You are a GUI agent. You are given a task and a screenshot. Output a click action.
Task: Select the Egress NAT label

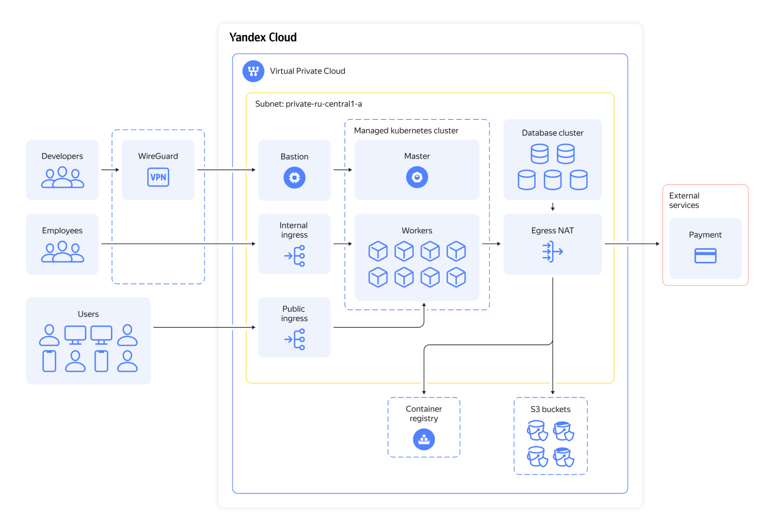point(553,231)
